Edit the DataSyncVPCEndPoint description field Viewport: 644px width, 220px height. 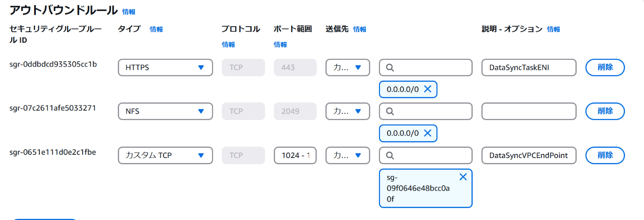pos(529,155)
